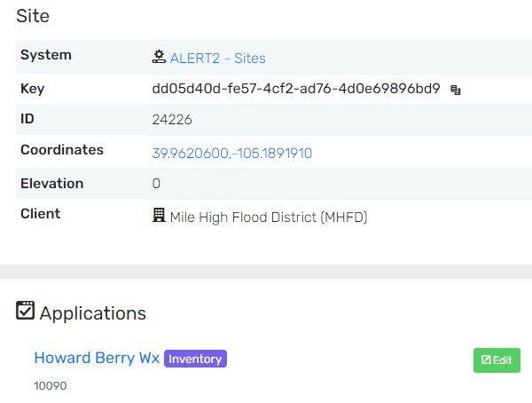Click the Elevation value 0
Image resolution: width=532 pixels, height=403 pixels.
pos(156,184)
